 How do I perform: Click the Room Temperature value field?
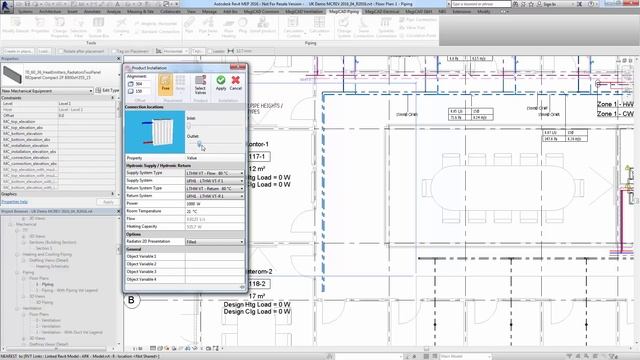click(215, 211)
